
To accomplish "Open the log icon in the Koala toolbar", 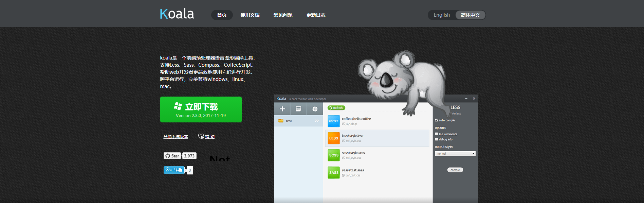I will point(298,109).
